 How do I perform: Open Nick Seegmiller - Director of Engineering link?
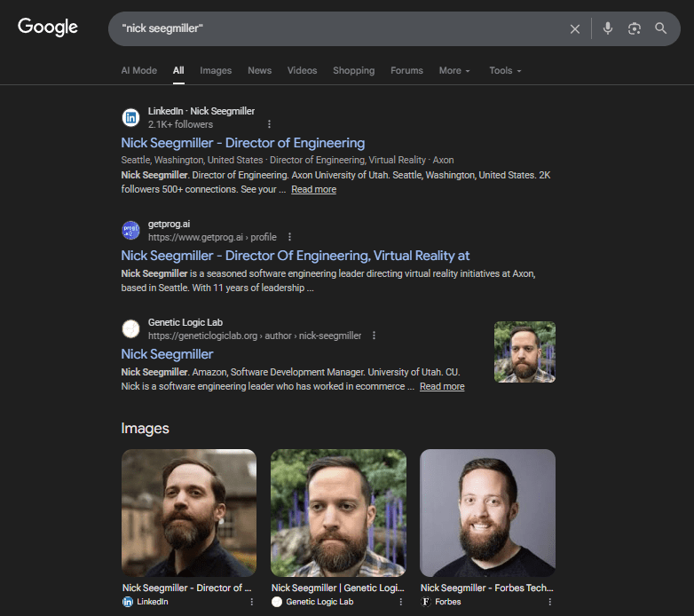tap(243, 143)
